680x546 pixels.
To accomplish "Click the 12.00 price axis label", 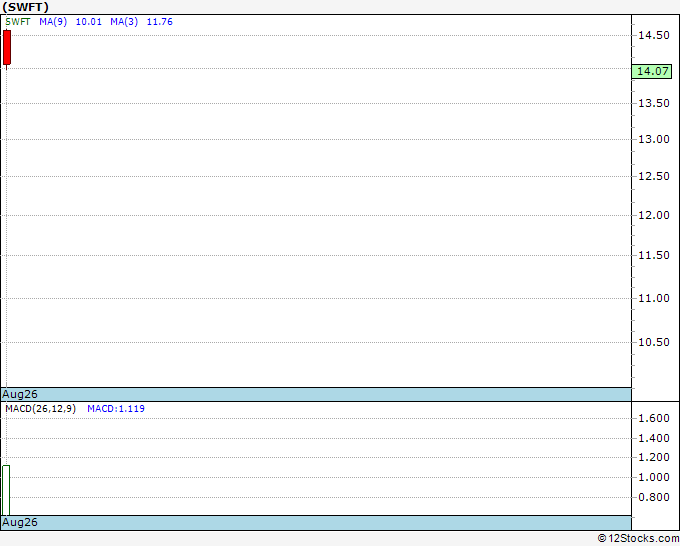I will [654, 215].
